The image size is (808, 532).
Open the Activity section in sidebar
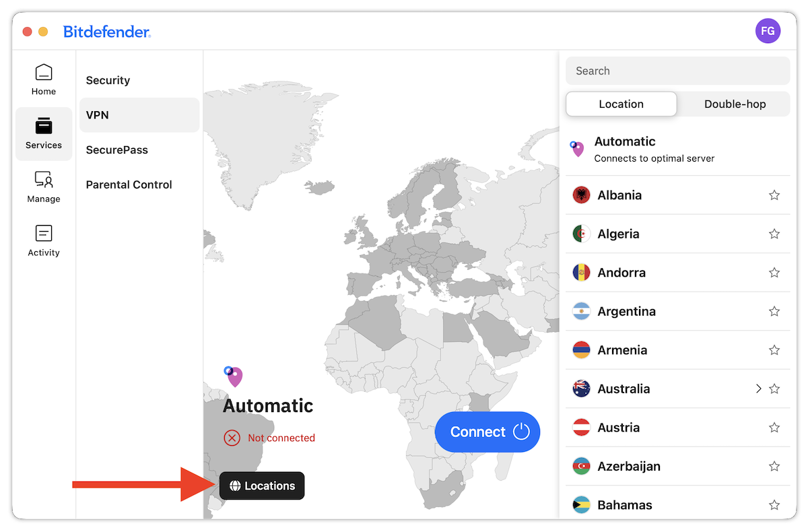[x=44, y=241]
